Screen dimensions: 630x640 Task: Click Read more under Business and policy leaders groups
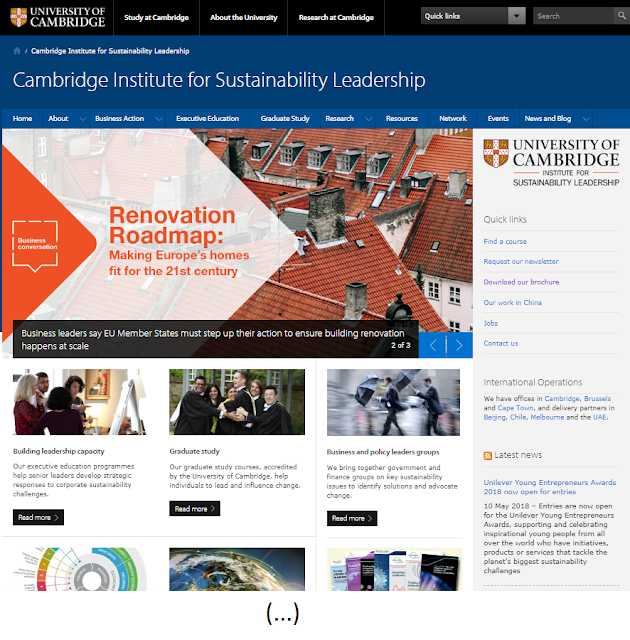point(352,518)
